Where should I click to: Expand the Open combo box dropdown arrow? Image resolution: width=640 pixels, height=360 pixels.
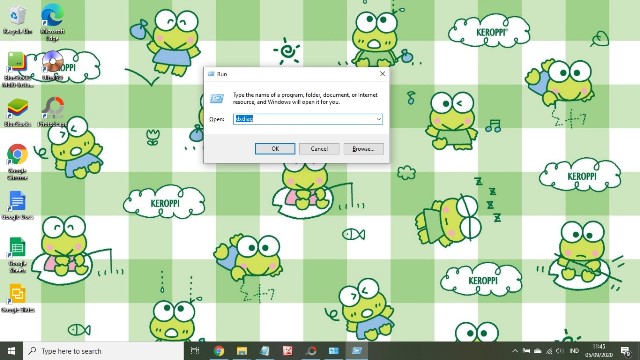pos(378,119)
